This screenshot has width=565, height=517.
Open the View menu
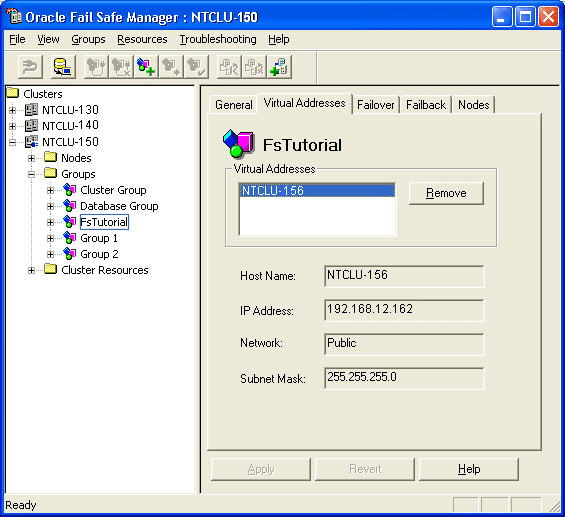click(48, 39)
